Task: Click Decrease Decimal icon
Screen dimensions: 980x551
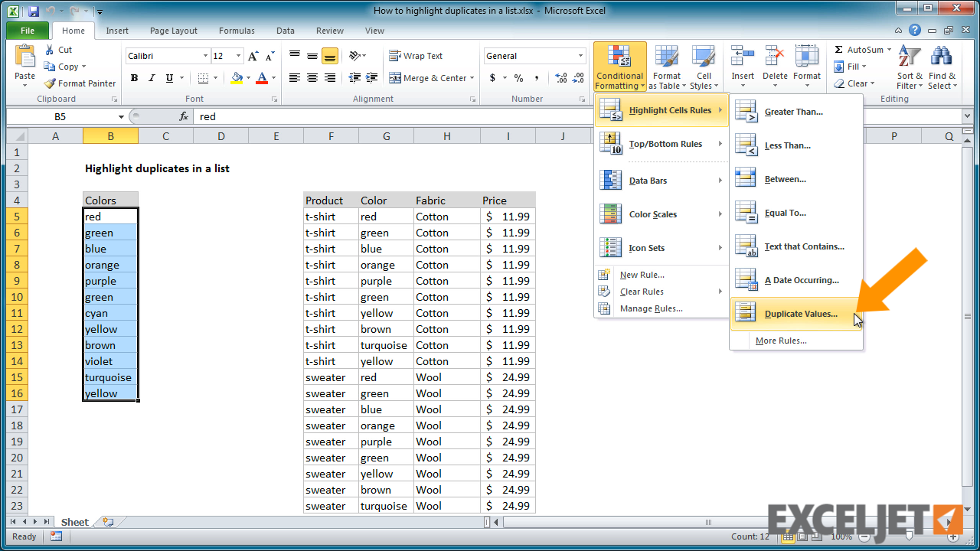Action: point(579,78)
